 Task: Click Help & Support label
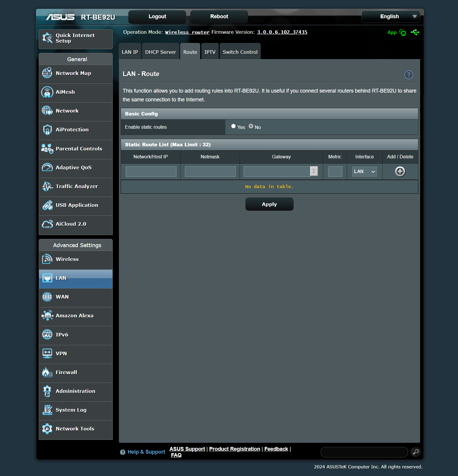(x=146, y=452)
